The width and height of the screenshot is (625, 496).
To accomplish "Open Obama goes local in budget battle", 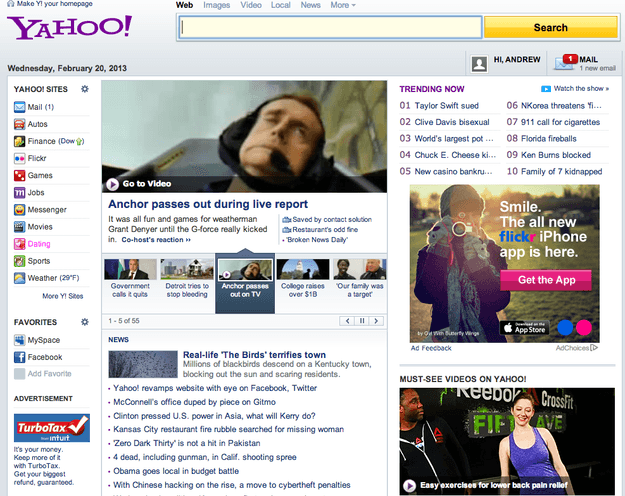I will tap(176, 471).
